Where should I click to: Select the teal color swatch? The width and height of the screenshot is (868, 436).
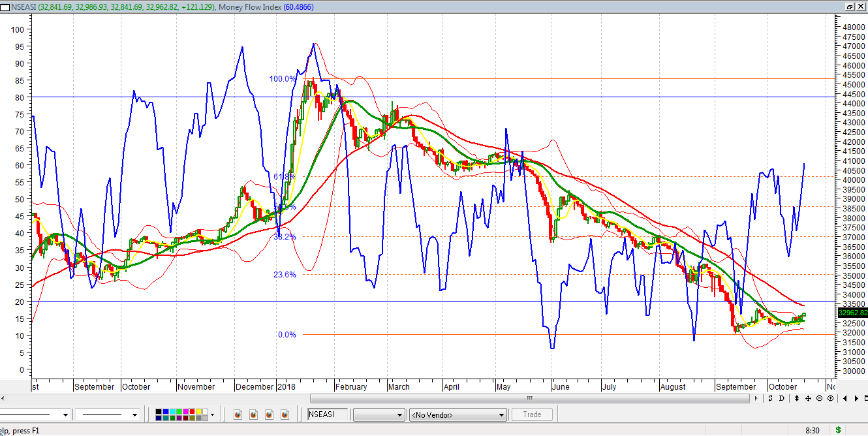point(165,418)
